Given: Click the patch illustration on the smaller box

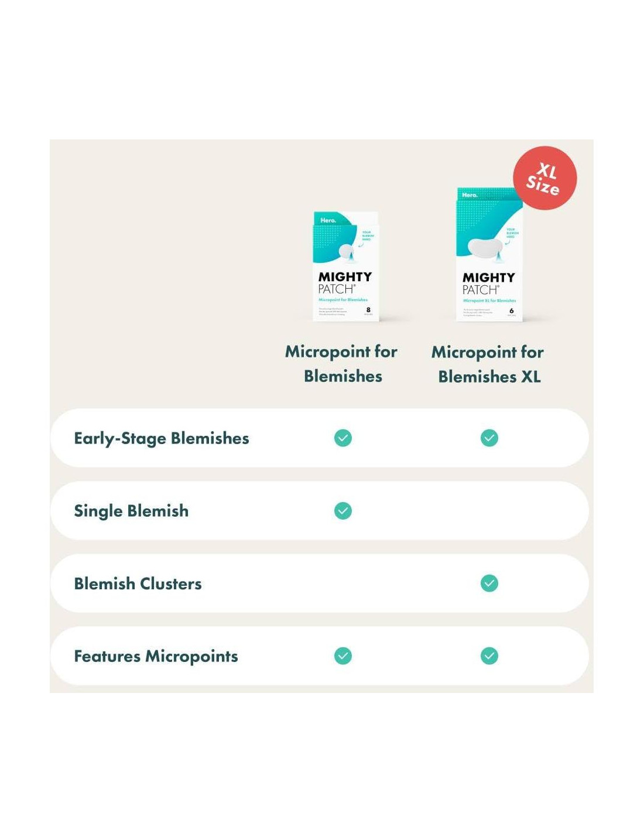Looking at the screenshot, I should pos(347,251).
